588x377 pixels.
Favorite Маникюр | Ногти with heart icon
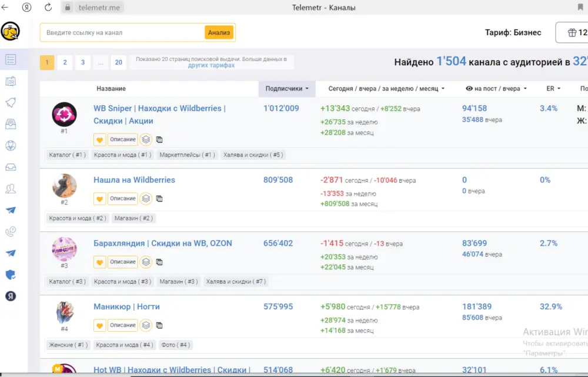click(x=100, y=325)
